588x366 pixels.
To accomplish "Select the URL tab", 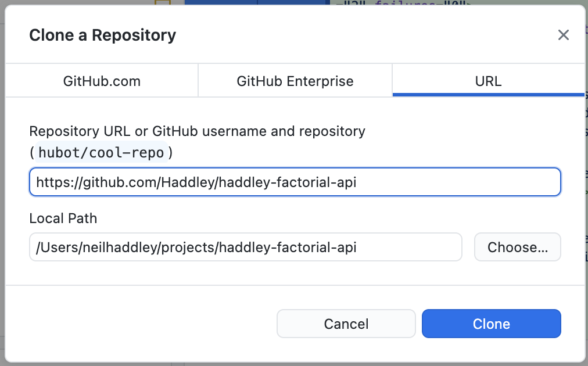I will point(488,81).
